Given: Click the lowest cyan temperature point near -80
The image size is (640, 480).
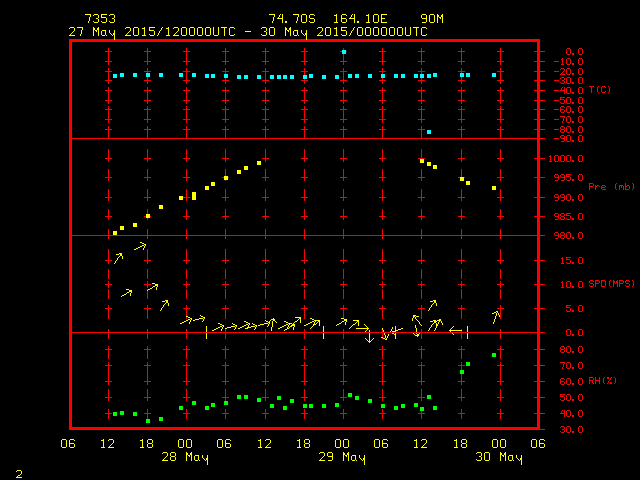Looking at the screenshot, I should 429,132.
